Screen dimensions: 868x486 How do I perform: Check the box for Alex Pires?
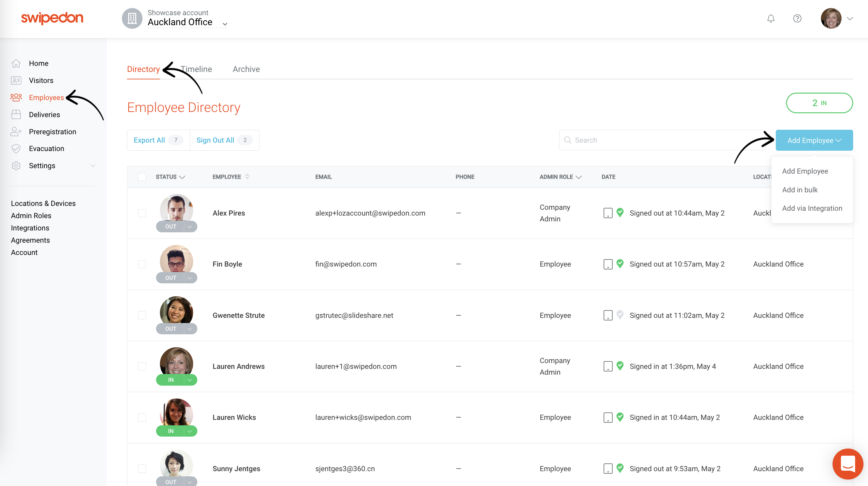tap(142, 213)
